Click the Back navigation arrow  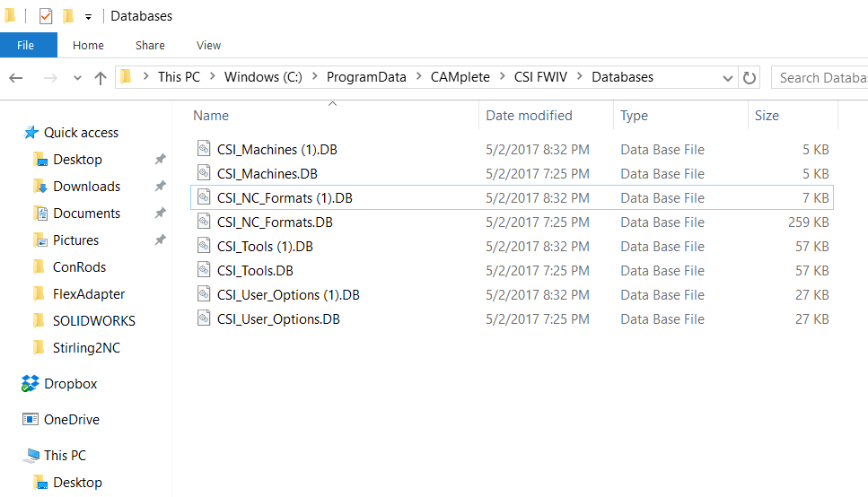pyautogui.click(x=16, y=78)
